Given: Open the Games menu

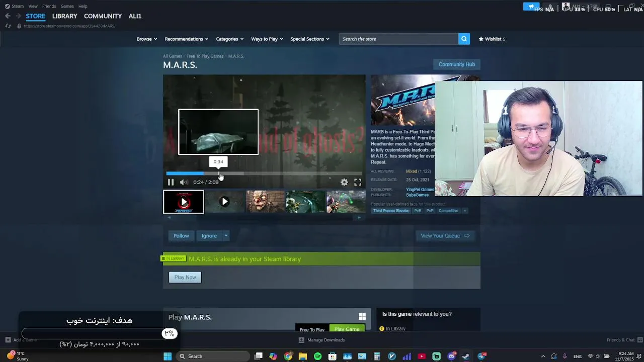Looking at the screenshot, I should point(67,6).
